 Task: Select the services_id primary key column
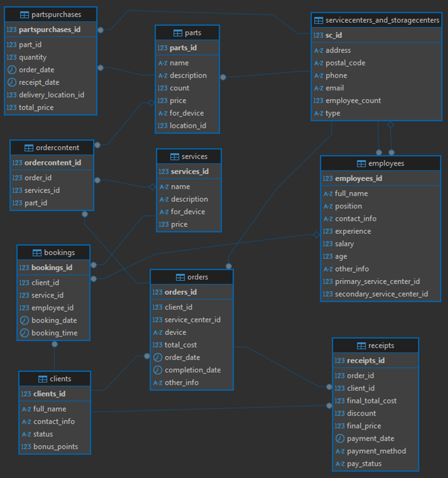[x=189, y=172]
